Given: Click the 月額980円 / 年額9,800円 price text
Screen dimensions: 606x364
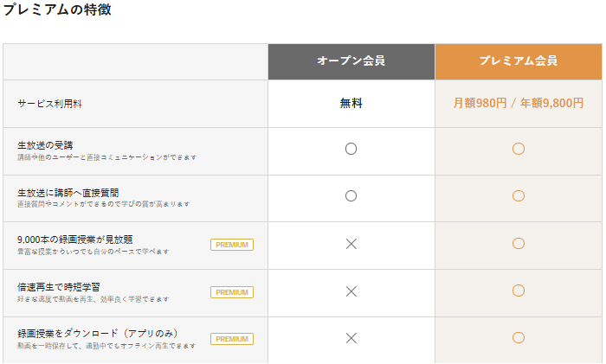Looking at the screenshot, I should point(518,103).
